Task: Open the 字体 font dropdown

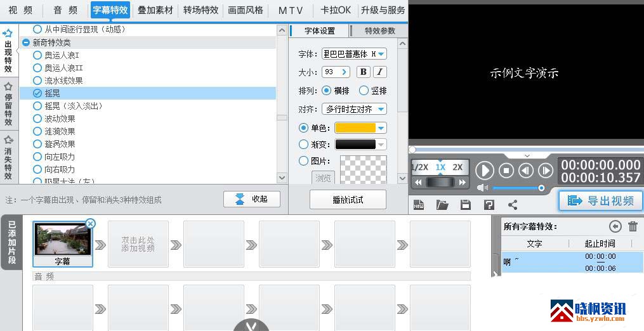Action: coord(354,54)
